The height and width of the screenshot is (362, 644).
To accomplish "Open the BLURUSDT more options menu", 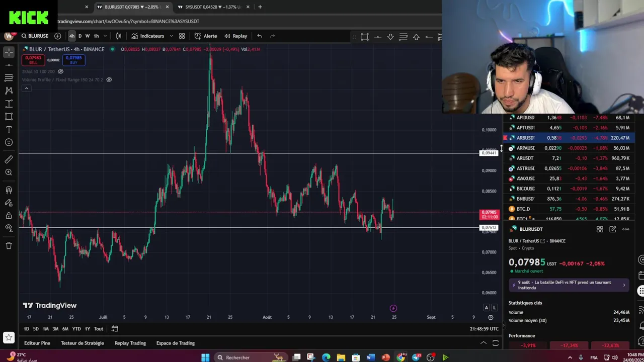I will click(x=626, y=229).
